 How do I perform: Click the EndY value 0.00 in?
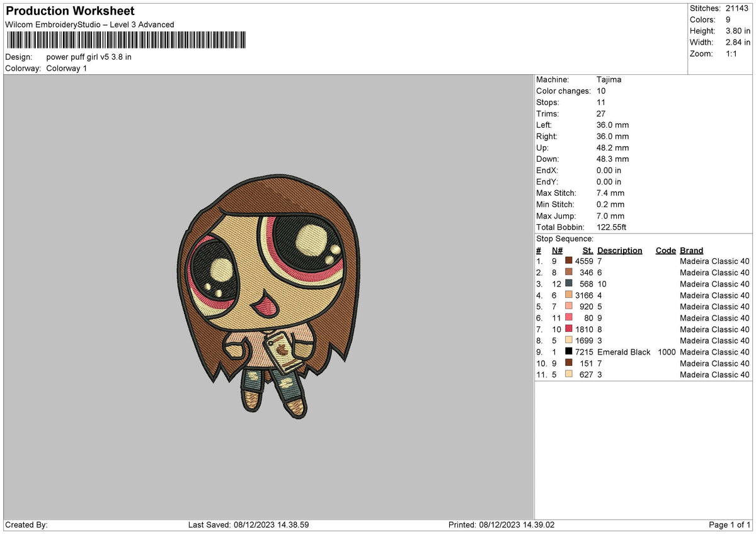coord(609,181)
